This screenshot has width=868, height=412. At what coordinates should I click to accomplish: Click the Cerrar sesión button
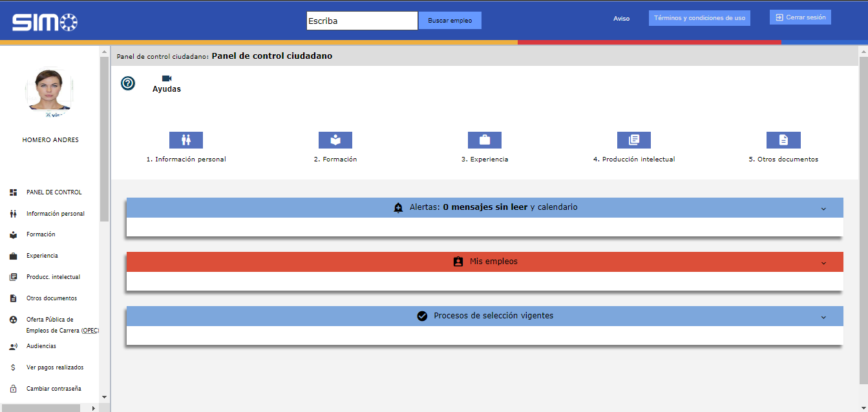click(x=800, y=17)
